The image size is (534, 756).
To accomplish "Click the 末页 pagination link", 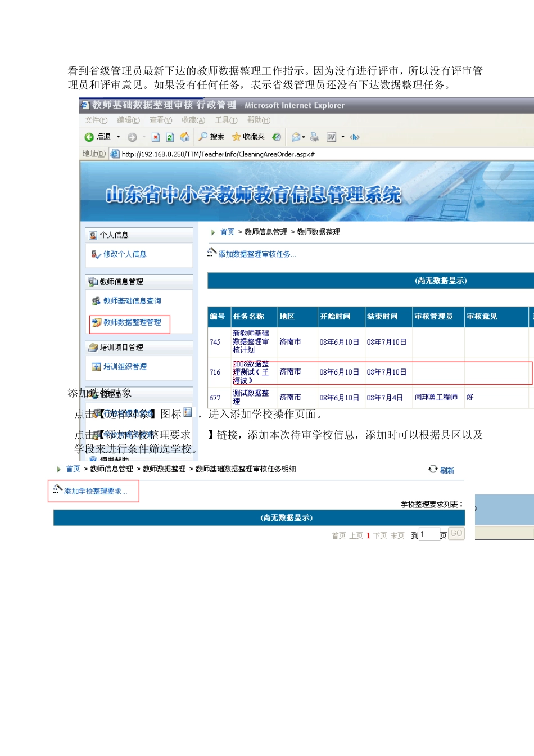I will pos(397,535).
